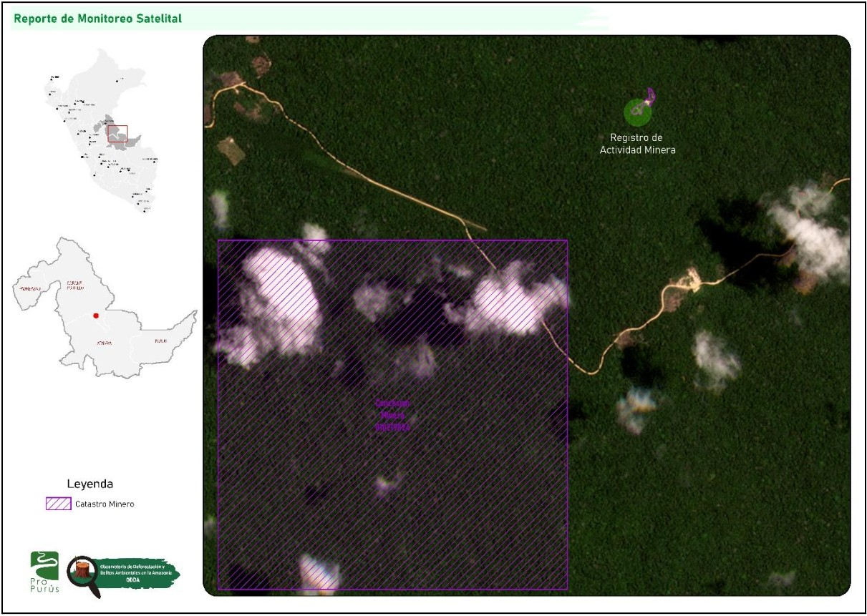Click the red dot on the regional map
This screenshot has height=616, width=867.
(95, 314)
